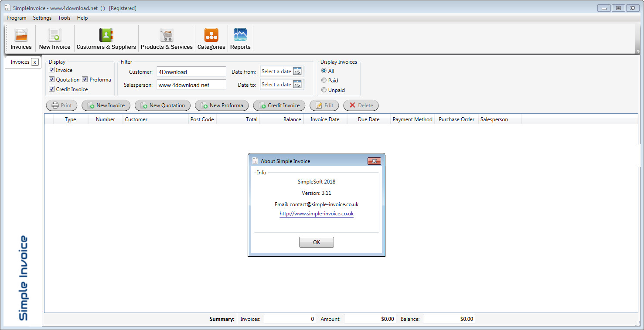
Task: Toggle the Credit Invoice display checkbox
Action: [x=51, y=89]
